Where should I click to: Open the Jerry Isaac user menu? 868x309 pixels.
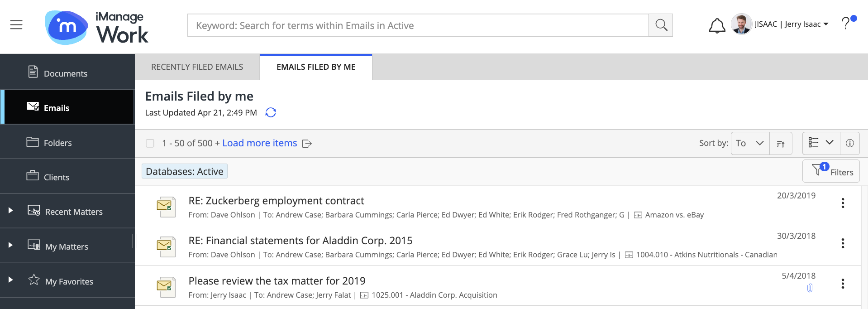click(791, 24)
